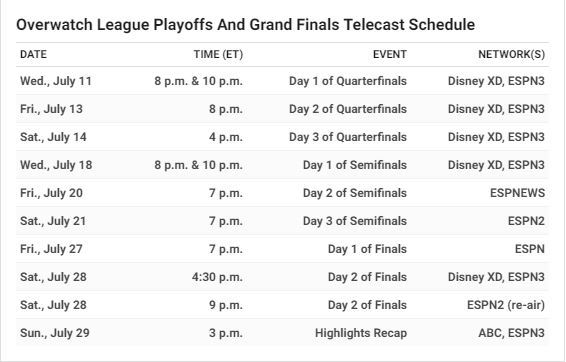Click Day 1 of Semifinals event
The height and width of the screenshot is (362, 566).
[355, 165]
